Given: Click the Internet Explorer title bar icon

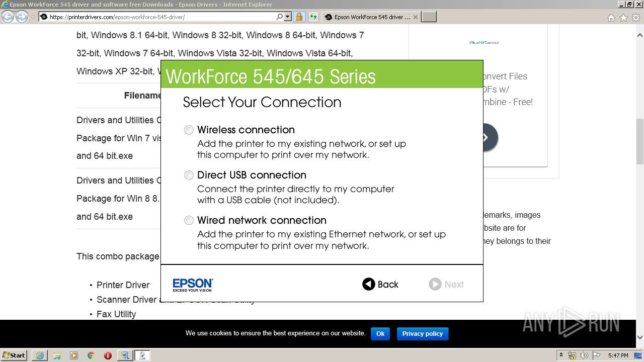Looking at the screenshot, I should pyautogui.click(x=5, y=5).
